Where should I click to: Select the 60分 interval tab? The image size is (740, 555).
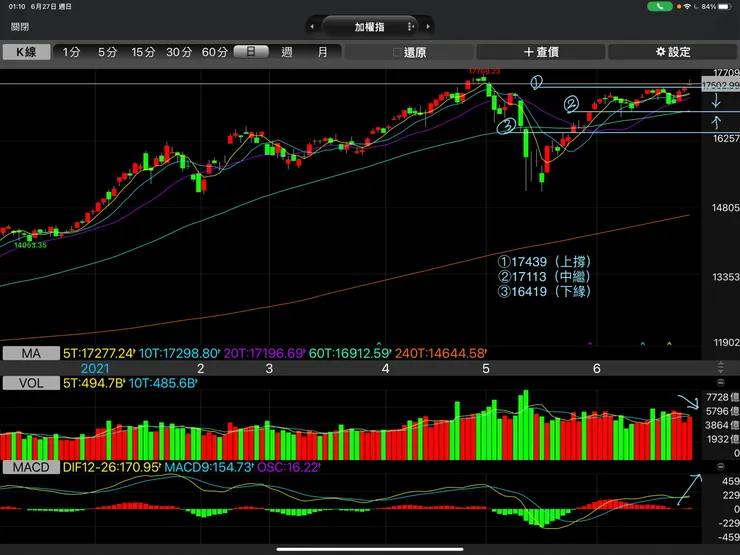[215, 52]
